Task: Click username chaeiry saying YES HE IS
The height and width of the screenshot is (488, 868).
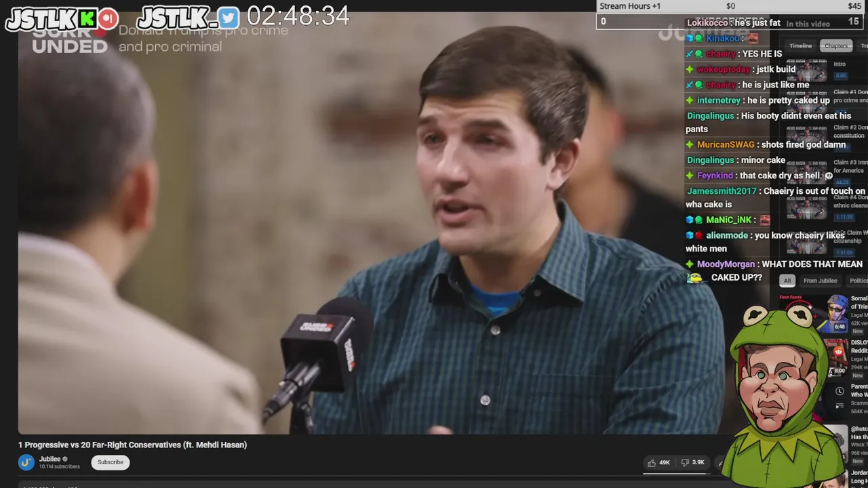Action: click(x=720, y=54)
